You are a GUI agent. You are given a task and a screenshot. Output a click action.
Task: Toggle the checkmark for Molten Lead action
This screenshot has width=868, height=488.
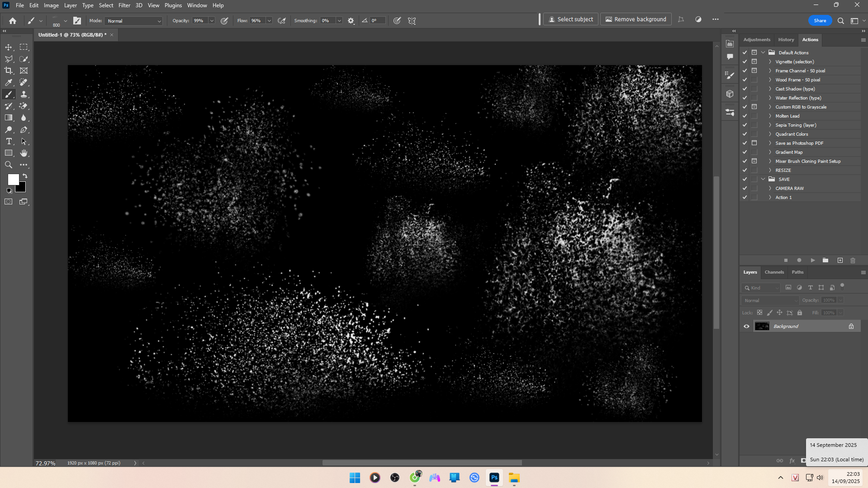tap(745, 116)
